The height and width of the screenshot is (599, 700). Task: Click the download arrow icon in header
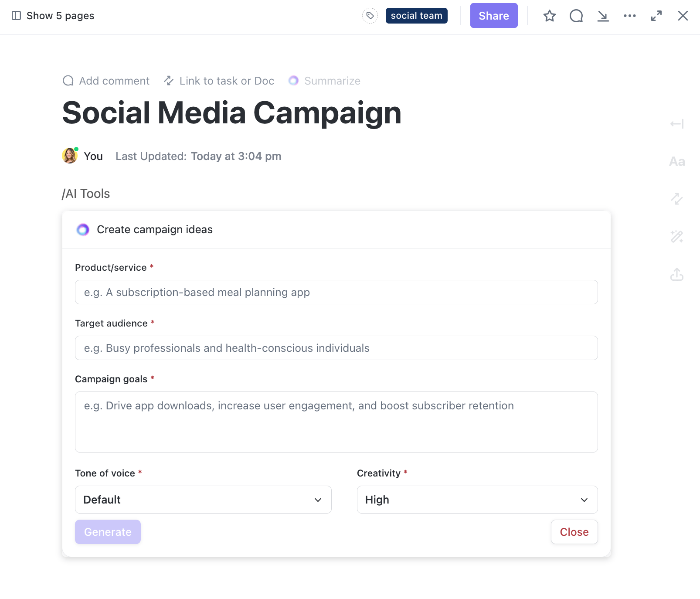[603, 16]
